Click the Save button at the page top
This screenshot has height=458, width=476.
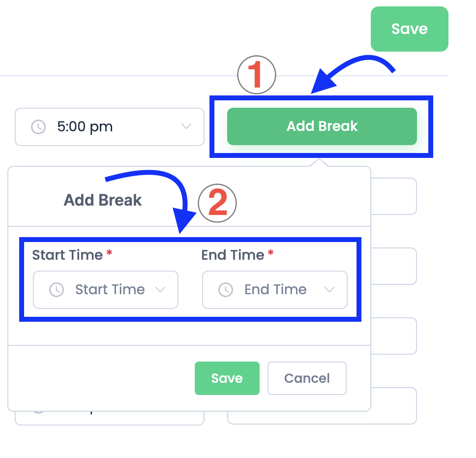[x=409, y=29]
